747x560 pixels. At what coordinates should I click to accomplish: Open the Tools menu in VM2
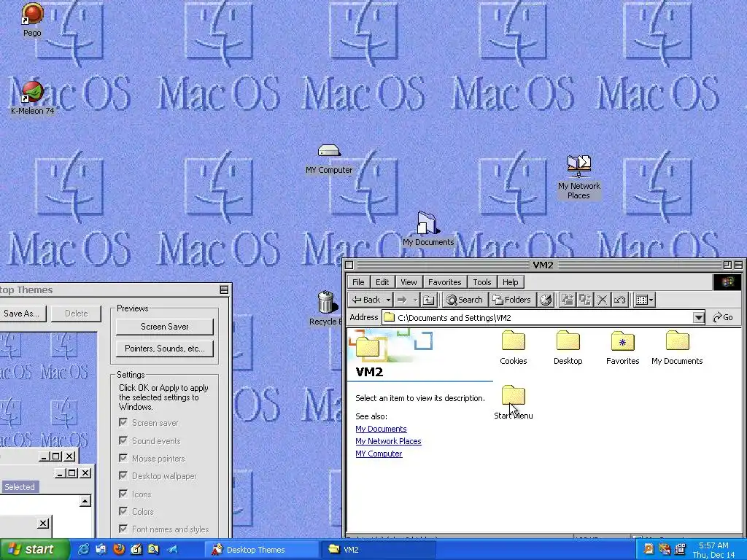[x=481, y=282]
